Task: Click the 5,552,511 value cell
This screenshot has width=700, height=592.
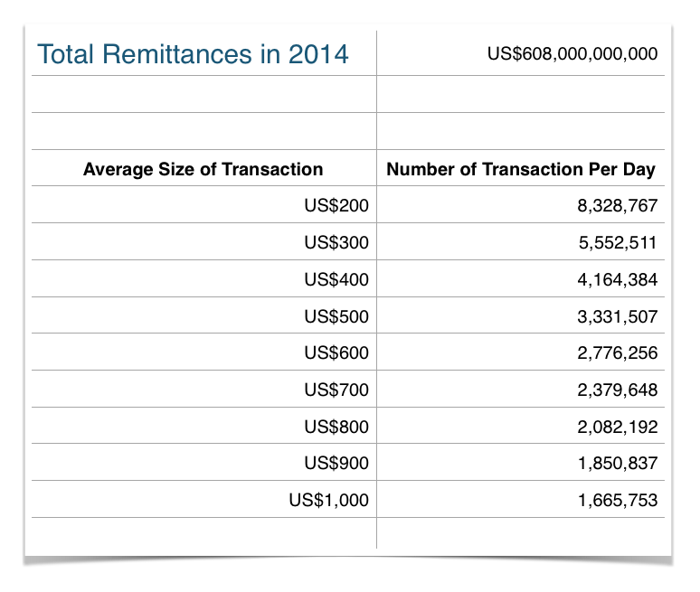Action: point(619,243)
